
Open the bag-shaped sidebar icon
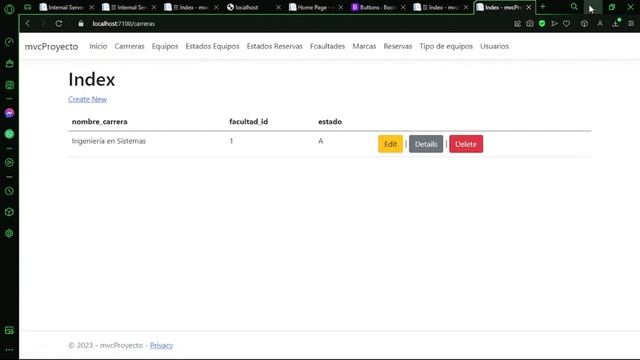click(x=9, y=63)
